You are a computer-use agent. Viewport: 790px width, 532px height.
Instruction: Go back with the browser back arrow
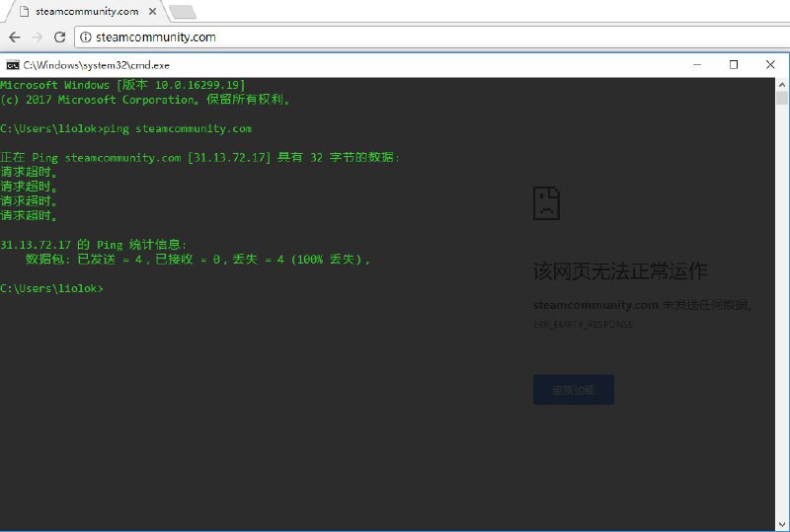pyautogui.click(x=15, y=37)
